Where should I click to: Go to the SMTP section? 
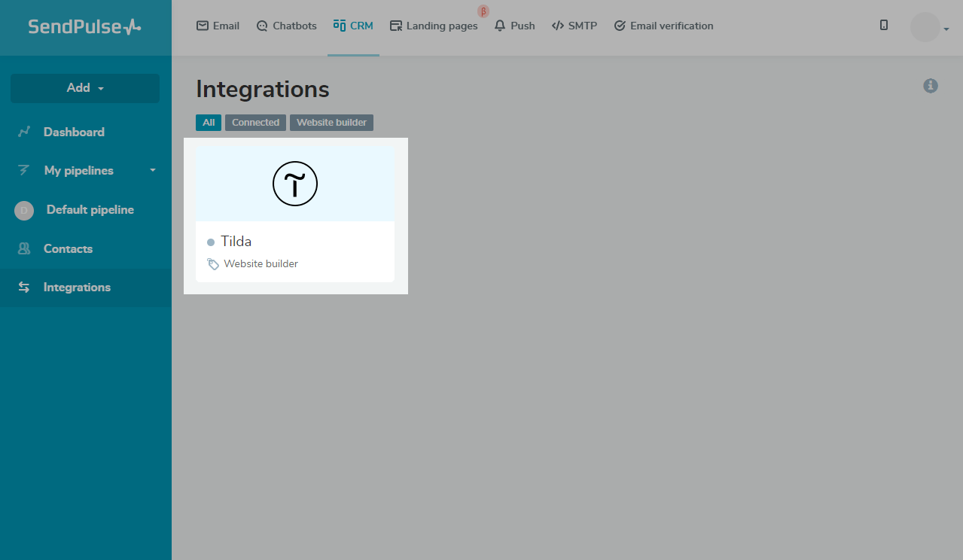[574, 26]
